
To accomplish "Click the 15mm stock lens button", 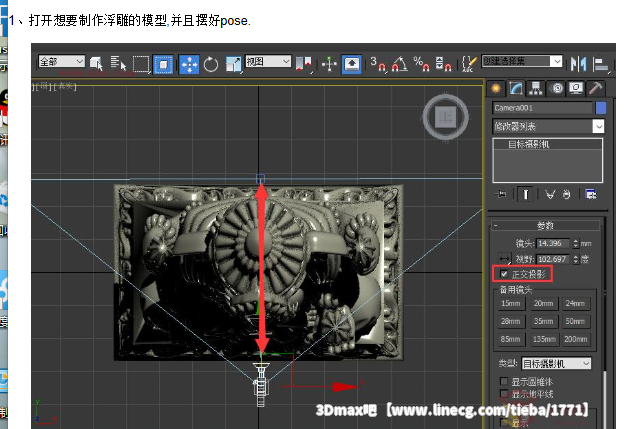I will 511,304.
